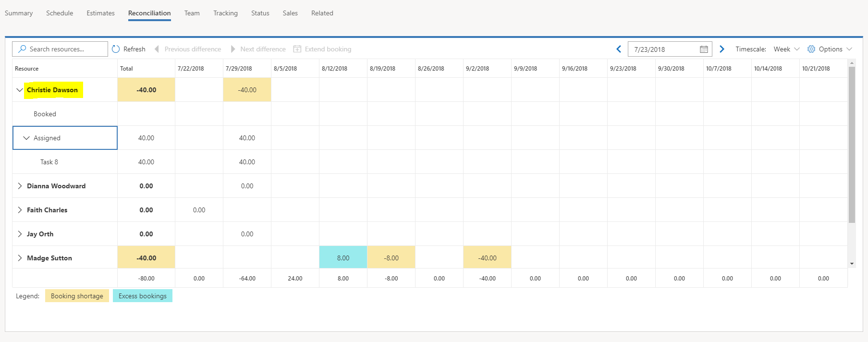
Task: Collapse the Christie Dawson row
Action: tap(20, 90)
